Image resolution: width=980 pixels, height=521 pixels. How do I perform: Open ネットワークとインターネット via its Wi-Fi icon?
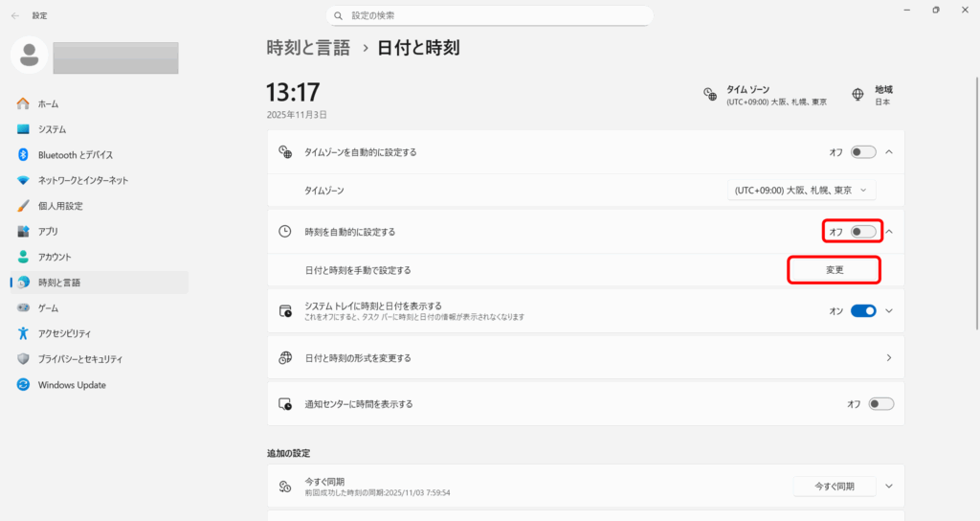pos(23,180)
